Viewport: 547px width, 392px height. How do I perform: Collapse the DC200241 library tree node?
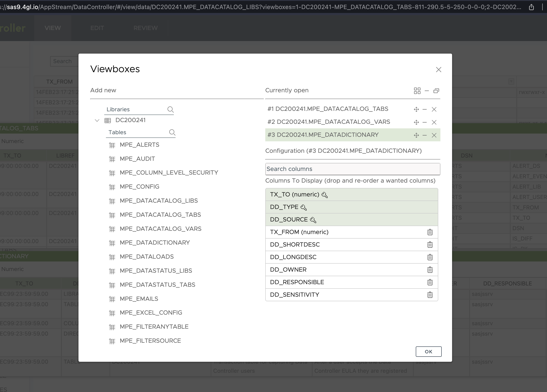point(97,120)
